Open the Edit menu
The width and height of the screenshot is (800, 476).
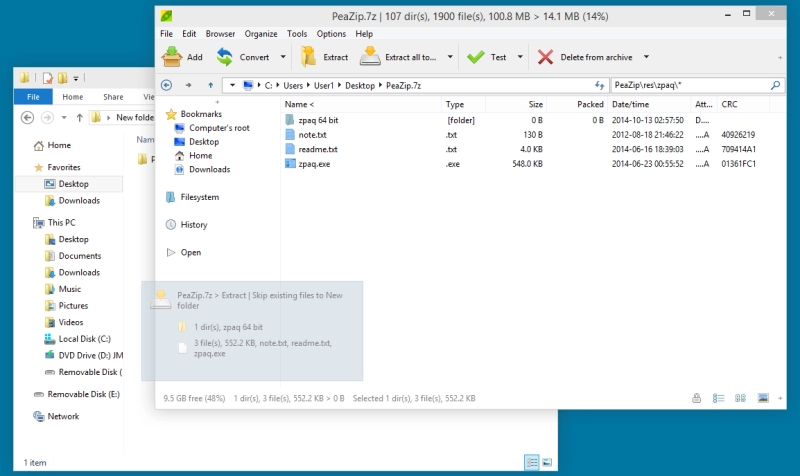(x=189, y=34)
